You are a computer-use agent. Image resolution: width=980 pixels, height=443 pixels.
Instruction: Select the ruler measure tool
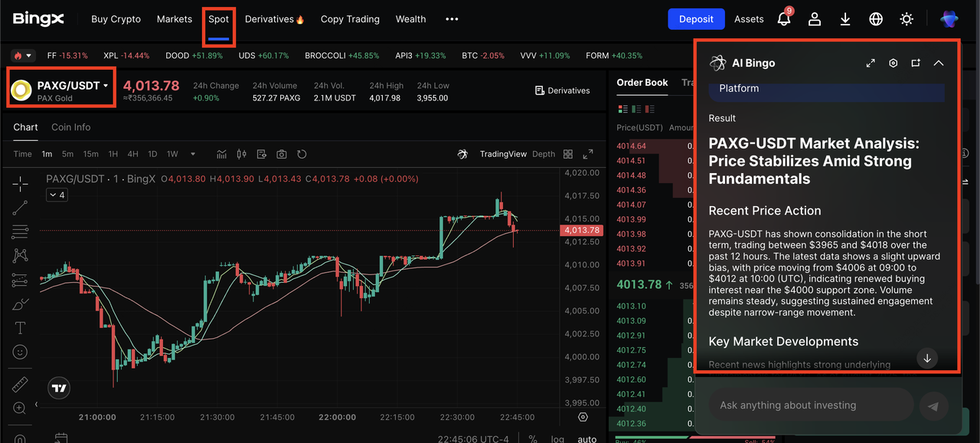20,383
